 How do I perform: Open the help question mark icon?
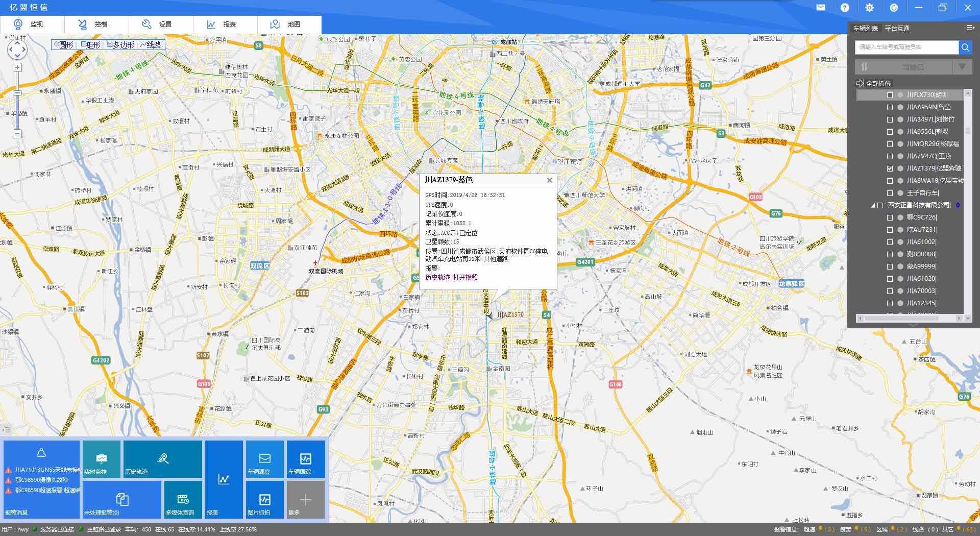click(x=845, y=8)
